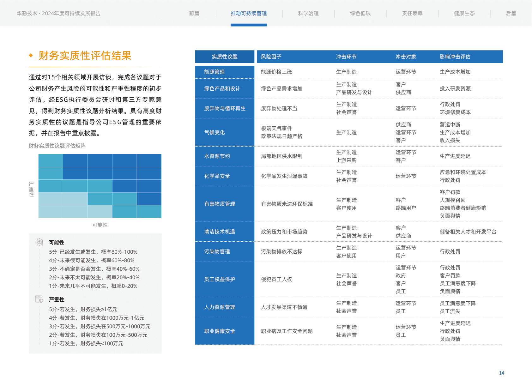532x392 pixels.
Task: Select the 有害物质管理 topic cell
Action: tap(220, 204)
